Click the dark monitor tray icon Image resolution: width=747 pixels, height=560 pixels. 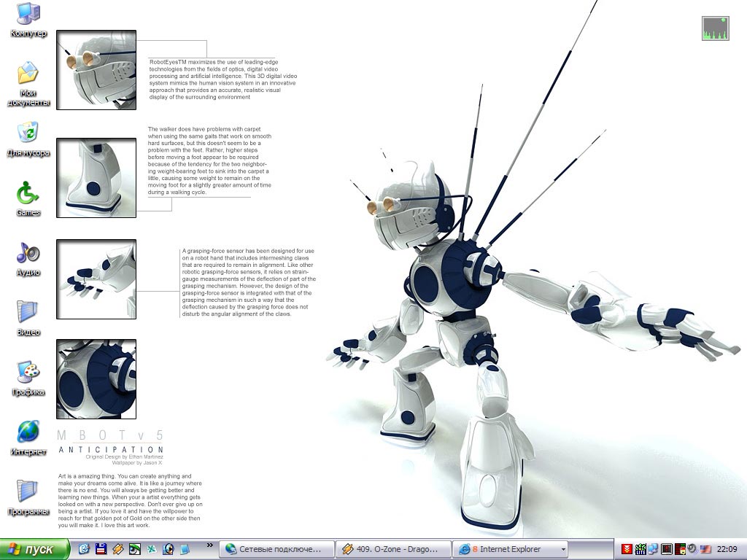pos(667,549)
